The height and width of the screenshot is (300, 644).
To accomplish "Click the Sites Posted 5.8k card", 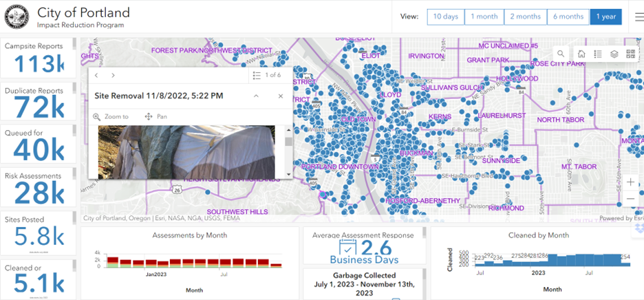I will pyautogui.click(x=37, y=233).
